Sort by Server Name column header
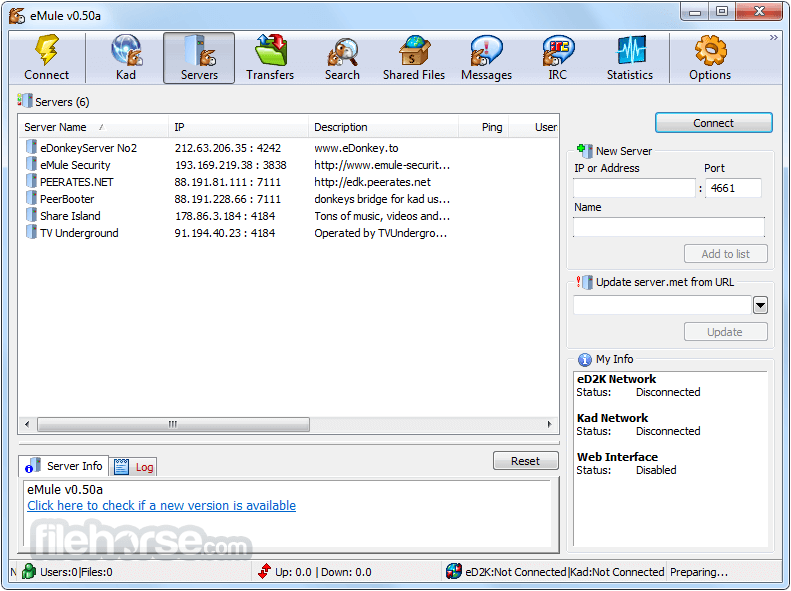The image size is (791, 591). 94,127
